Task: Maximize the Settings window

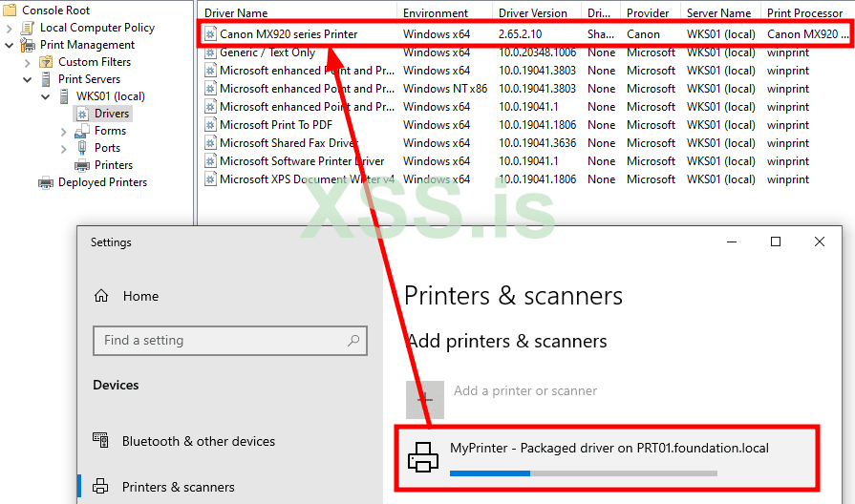Action: 776,241
